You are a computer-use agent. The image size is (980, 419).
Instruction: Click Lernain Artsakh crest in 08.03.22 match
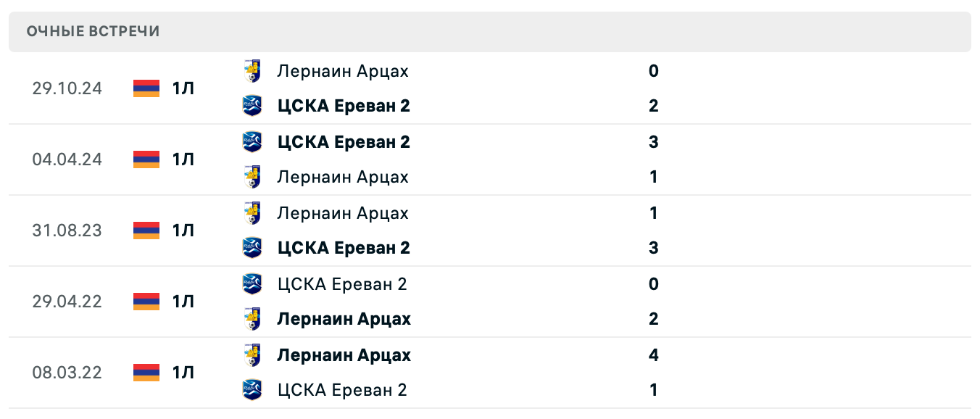(x=252, y=355)
